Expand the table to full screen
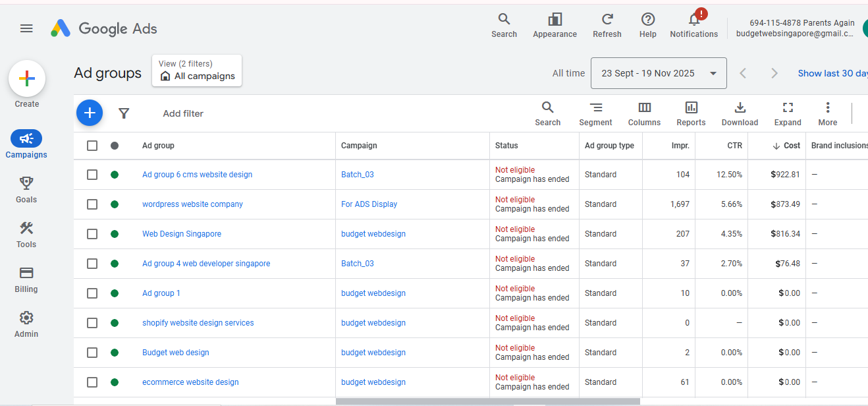This screenshot has width=868, height=406. 787,108
